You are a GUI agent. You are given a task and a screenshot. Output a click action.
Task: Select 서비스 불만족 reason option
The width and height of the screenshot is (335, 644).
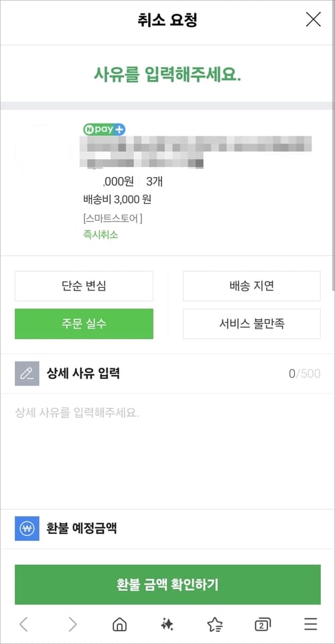tap(252, 323)
